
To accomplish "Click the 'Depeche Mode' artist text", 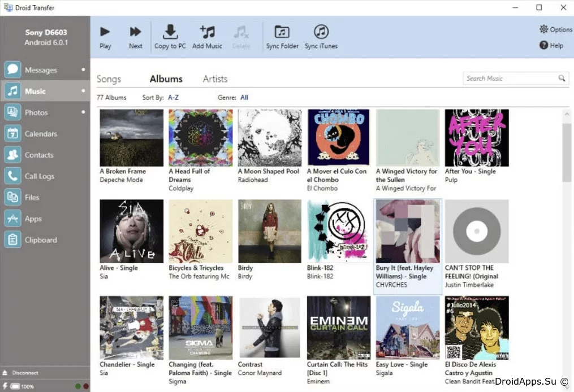I will coord(121,180).
